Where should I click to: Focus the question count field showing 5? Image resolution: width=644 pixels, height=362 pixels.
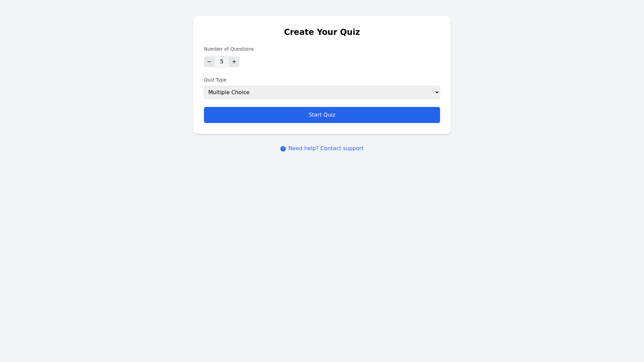tap(222, 62)
